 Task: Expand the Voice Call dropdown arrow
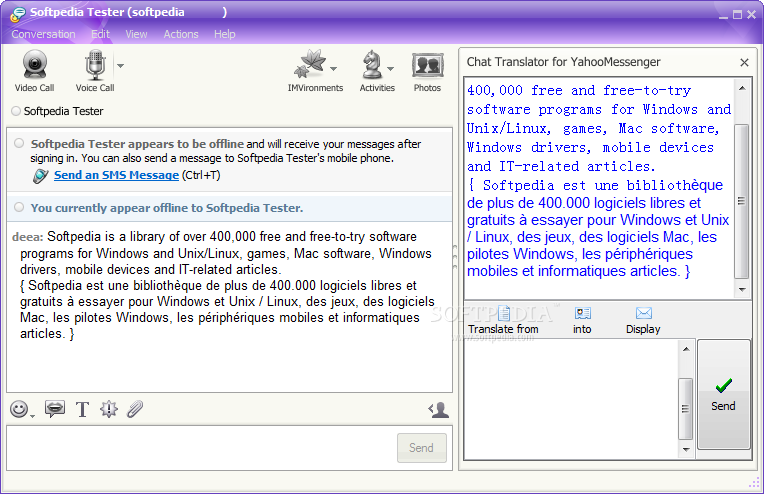point(120,65)
